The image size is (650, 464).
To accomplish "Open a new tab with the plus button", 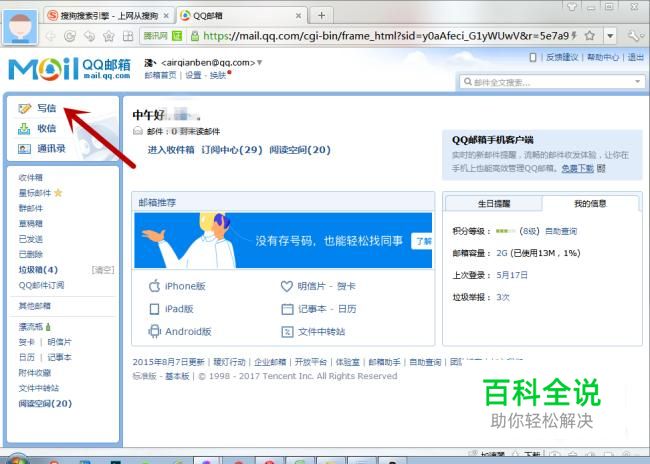I will 321,16.
